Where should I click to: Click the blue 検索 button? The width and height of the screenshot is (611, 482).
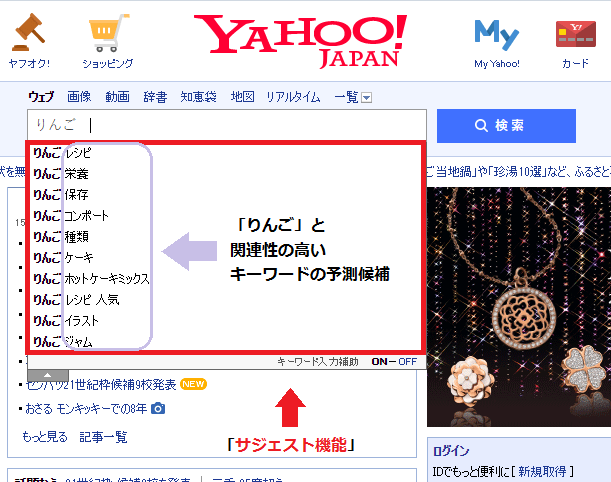[506, 126]
